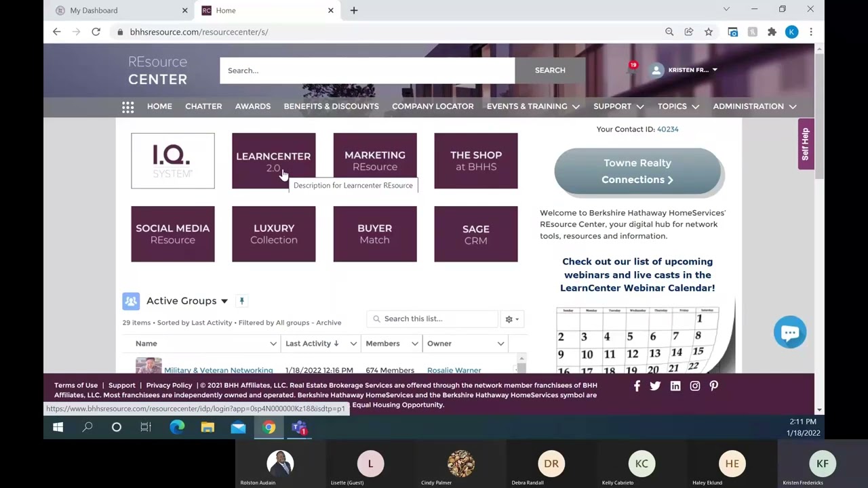Screen dimensions: 868x488
Task: Open the Awards nav item
Action: (253, 106)
